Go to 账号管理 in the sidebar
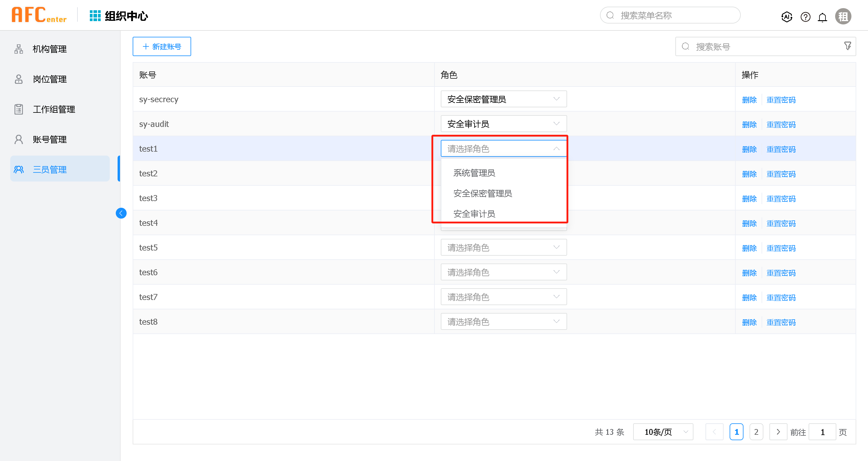Viewport: 868px width, 461px height. [x=49, y=139]
